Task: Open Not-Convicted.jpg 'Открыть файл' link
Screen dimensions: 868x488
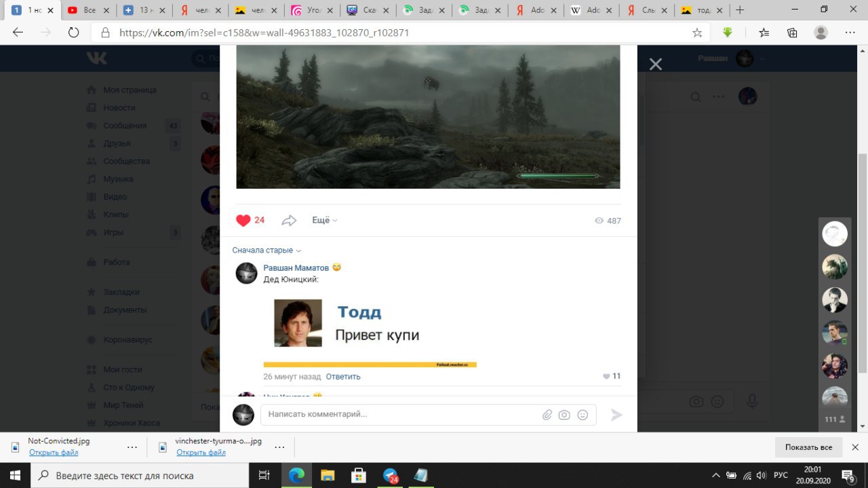Action: coord(54,453)
